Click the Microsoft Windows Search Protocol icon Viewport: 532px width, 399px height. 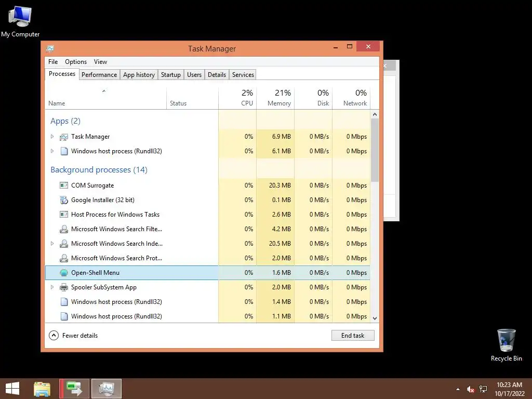[64, 258]
